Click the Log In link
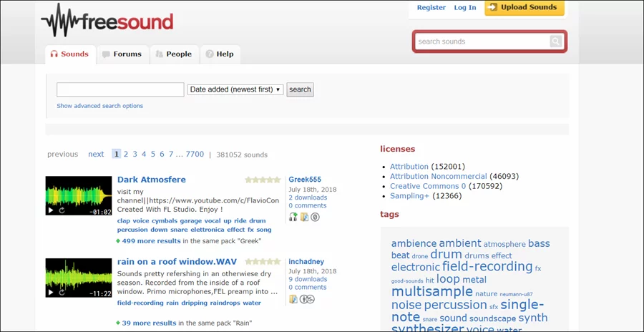Viewport: 644px width, 332px height. [464, 8]
